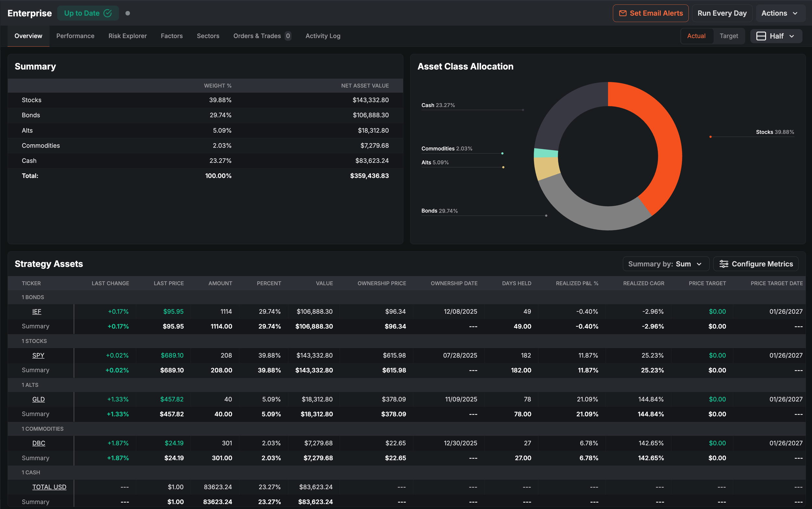Viewport: 812px width, 509px height.
Task: Open the Actions dropdown menu
Action: point(780,13)
